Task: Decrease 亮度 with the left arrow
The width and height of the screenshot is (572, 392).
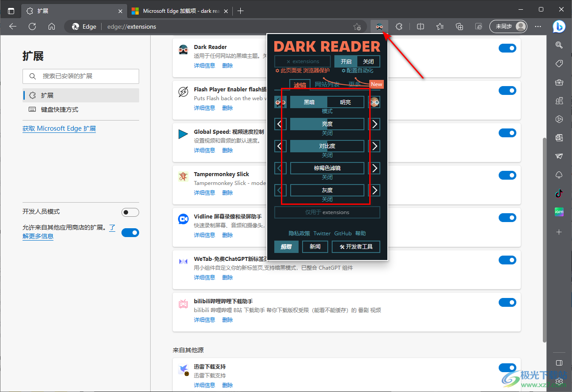Action: tap(280, 124)
